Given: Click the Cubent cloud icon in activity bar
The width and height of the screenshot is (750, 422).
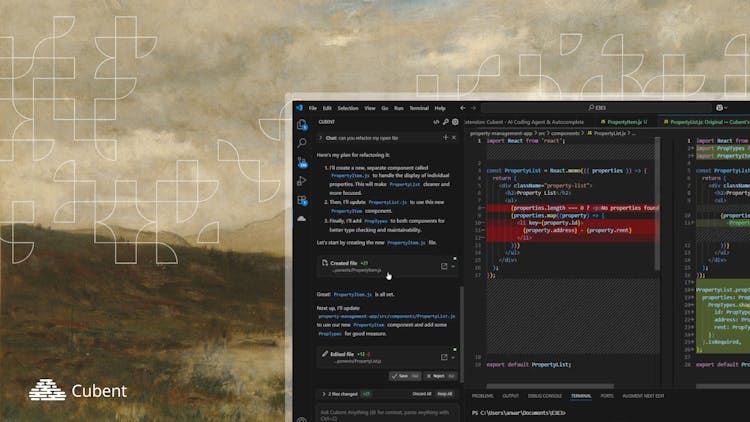Looking at the screenshot, I should coord(301,217).
